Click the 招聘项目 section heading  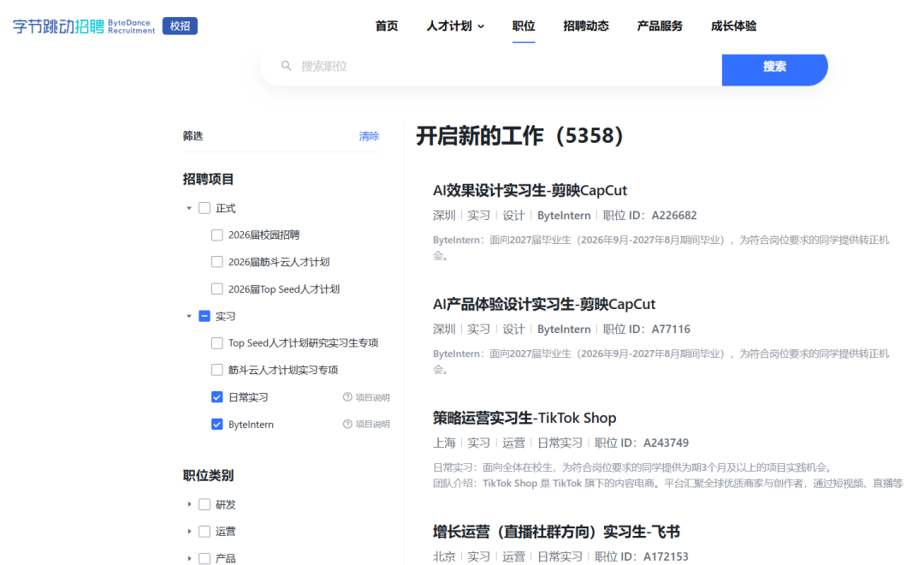coord(208,179)
